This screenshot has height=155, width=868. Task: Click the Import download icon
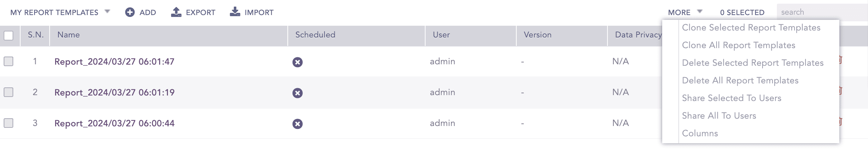coord(235,12)
